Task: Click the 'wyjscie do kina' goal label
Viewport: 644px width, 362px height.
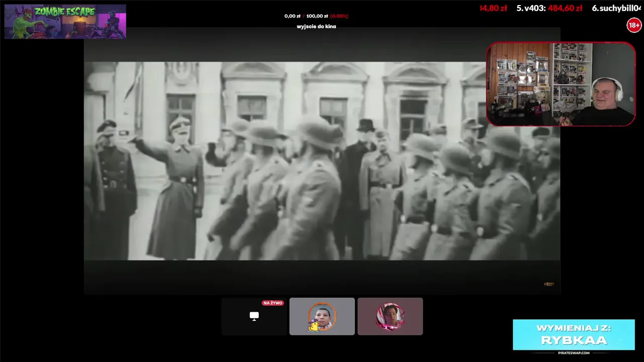Action: point(316,27)
